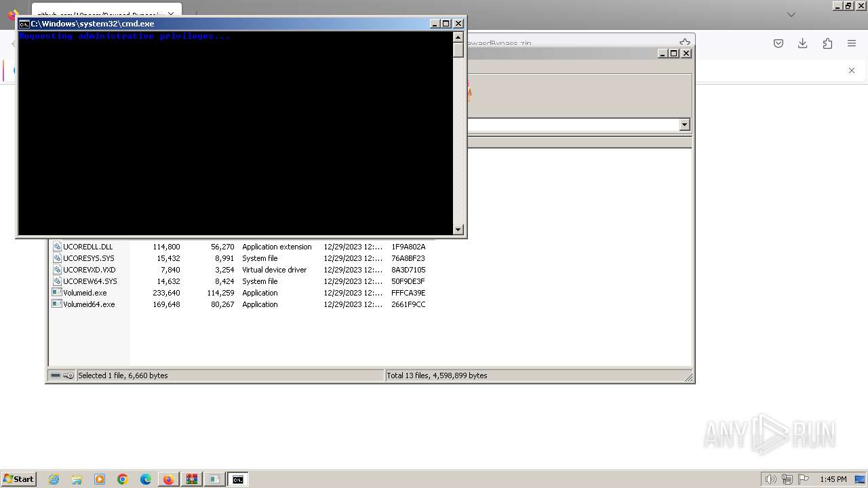
Task: Launch Internet Explorer from the taskbar
Action: coord(54,479)
